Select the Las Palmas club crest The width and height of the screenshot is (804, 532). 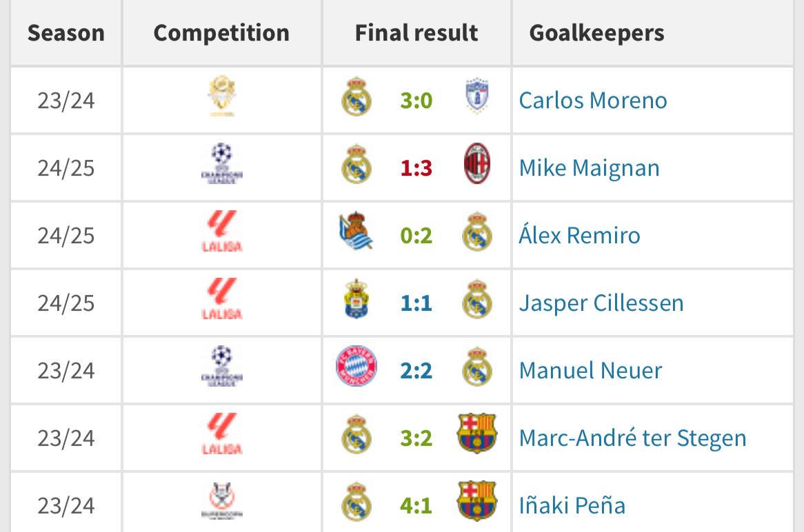tap(356, 299)
